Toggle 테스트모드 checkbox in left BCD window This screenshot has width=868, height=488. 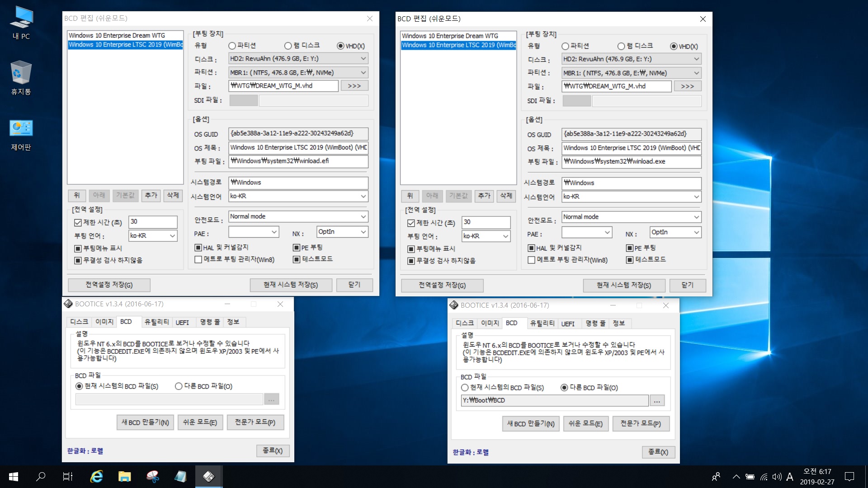(297, 259)
